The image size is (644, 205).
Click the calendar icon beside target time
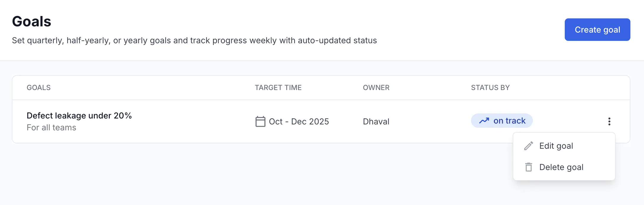[x=260, y=121]
